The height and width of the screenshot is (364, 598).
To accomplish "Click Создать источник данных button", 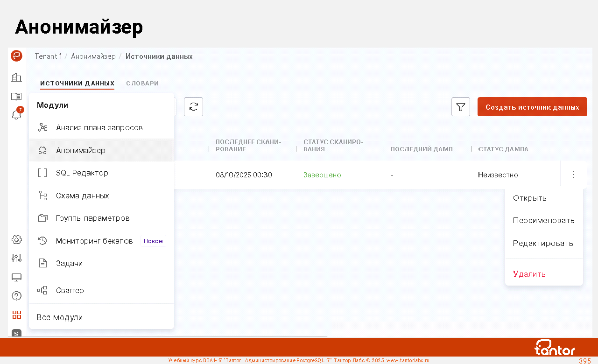I will coord(532,107).
